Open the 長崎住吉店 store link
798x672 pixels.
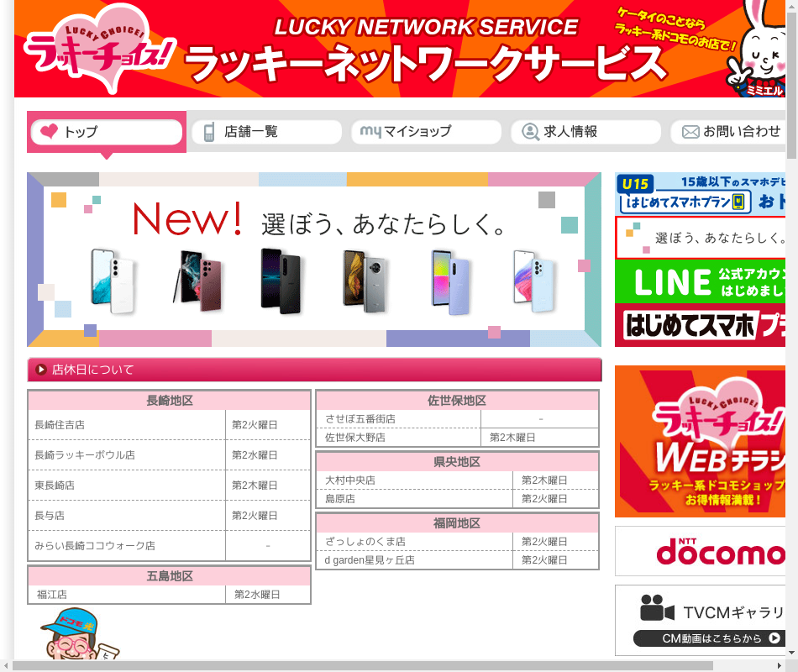coord(60,425)
